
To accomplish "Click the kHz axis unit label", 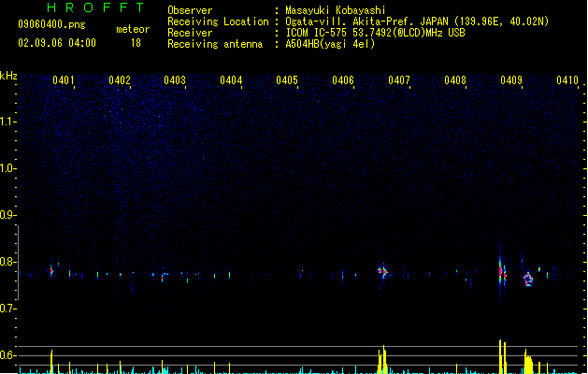I will pyautogui.click(x=8, y=76).
